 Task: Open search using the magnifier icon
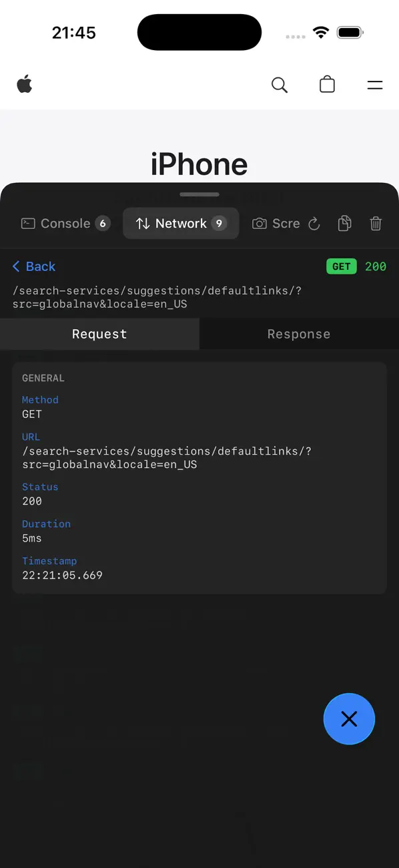pos(280,85)
